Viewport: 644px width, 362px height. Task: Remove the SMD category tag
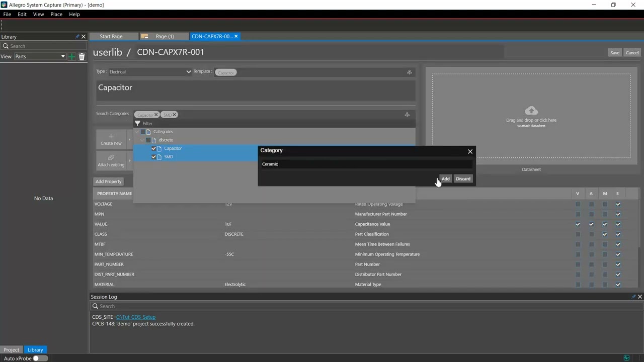coord(175,115)
